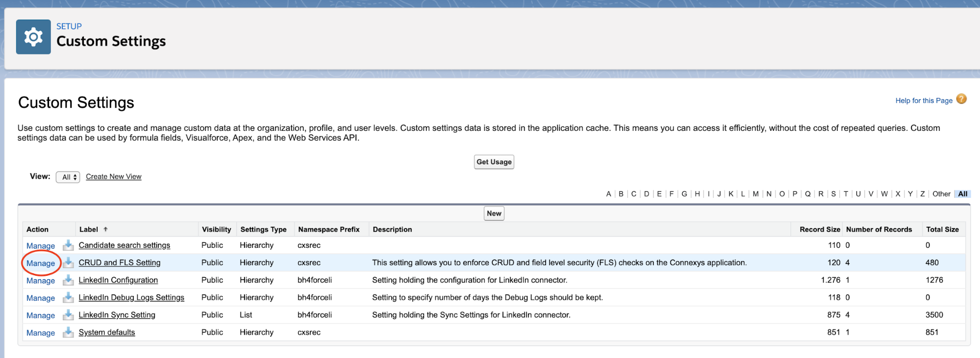
Task: Open the LinkedIn Configuration label link
Action: [x=118, y=280]
